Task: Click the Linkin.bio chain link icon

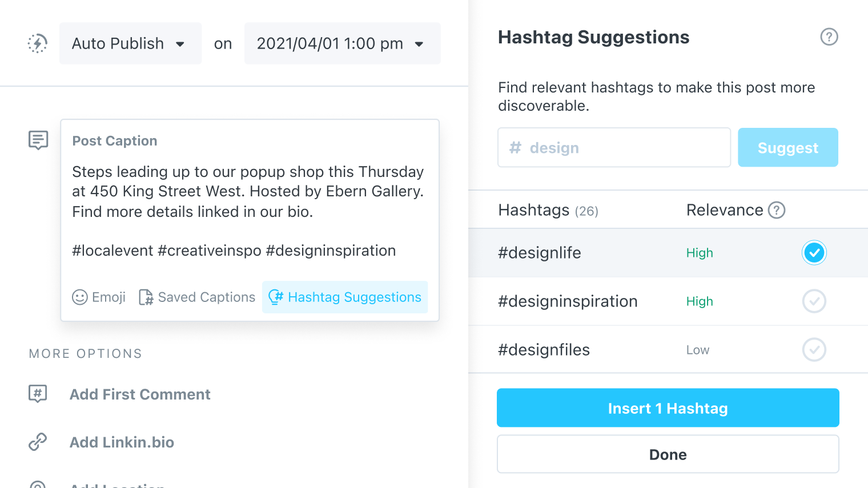Action: click(x=38, y=442)
